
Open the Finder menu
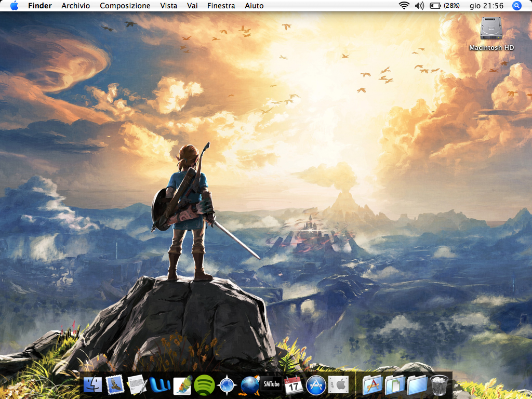[40, 6]
